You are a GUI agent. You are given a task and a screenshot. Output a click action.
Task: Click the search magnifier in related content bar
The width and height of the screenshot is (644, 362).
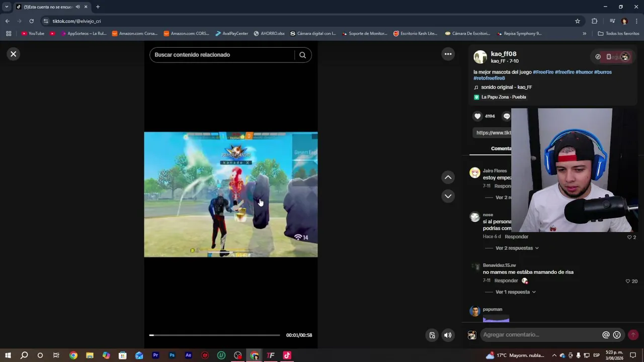point(302,55)
